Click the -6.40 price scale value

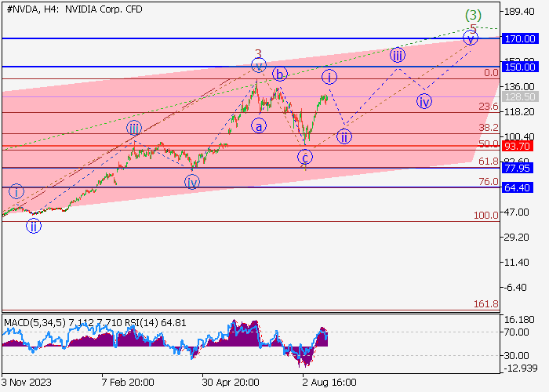click(515, 288)
